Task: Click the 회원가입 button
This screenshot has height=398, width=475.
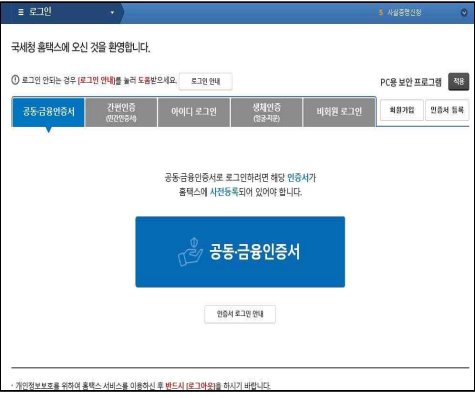Action: pyautogui.click(x=402, y=110)
